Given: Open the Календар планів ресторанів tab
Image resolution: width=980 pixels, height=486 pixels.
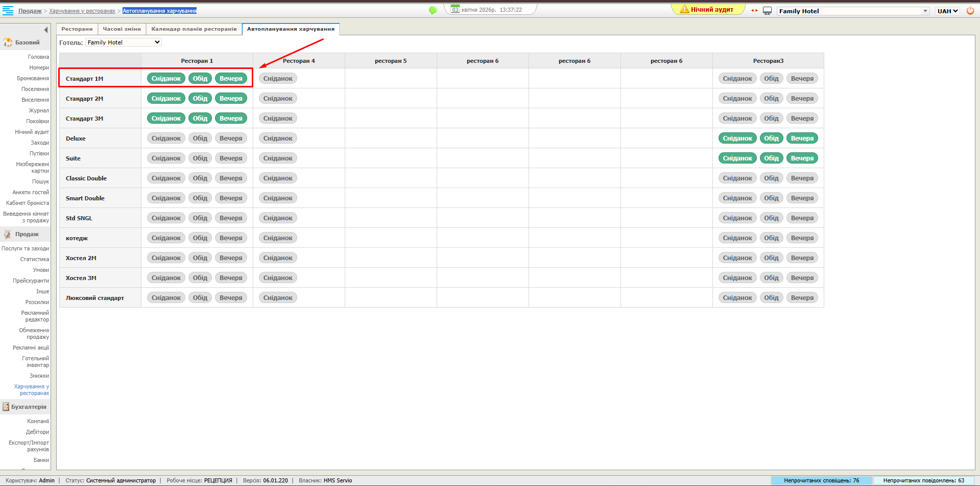Looking at the screenshot, I should 194,29.
